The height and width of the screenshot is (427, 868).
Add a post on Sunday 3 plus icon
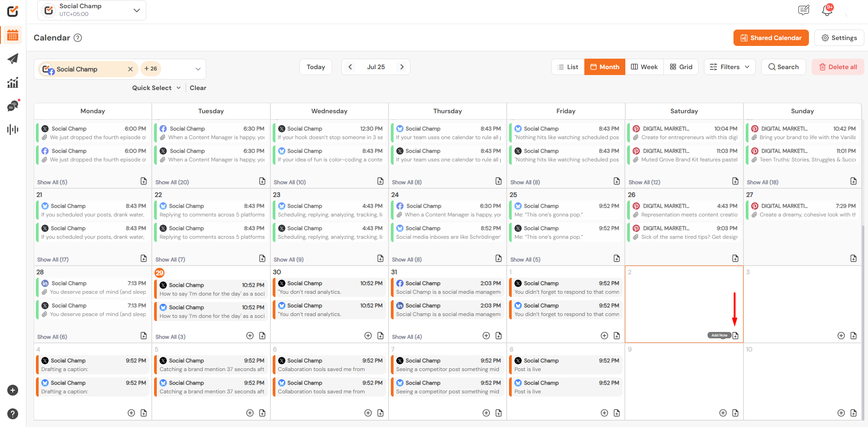coord(841,336)
